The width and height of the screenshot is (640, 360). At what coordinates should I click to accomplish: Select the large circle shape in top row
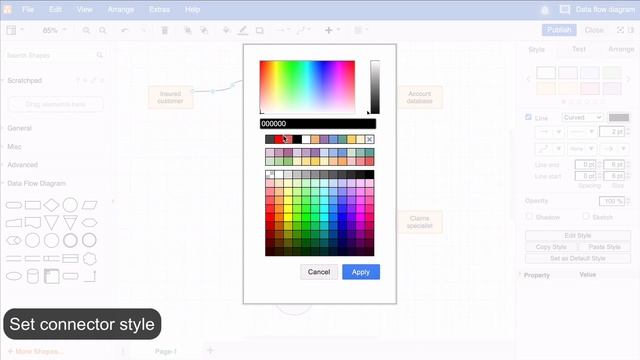coord(70,205)
